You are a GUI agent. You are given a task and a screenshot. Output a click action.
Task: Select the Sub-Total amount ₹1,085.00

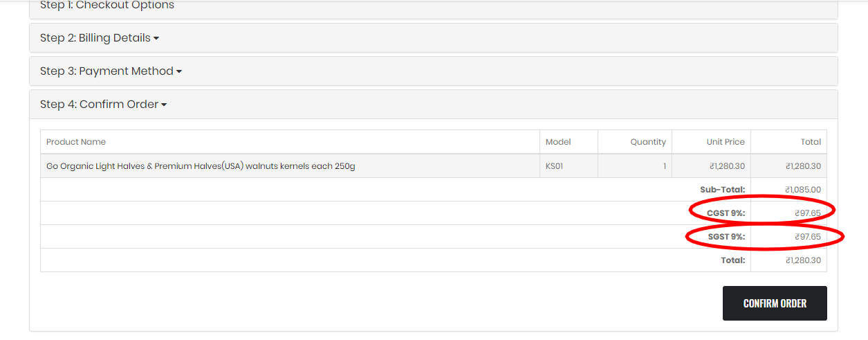[x=803, y=190]
